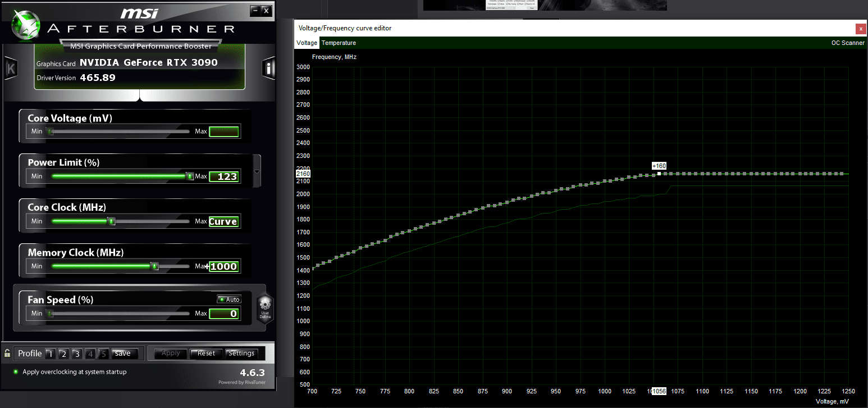This screenshot has width=868, height=408.
Task: Click the Core Clock slider handle
Action: coord(112,221)
